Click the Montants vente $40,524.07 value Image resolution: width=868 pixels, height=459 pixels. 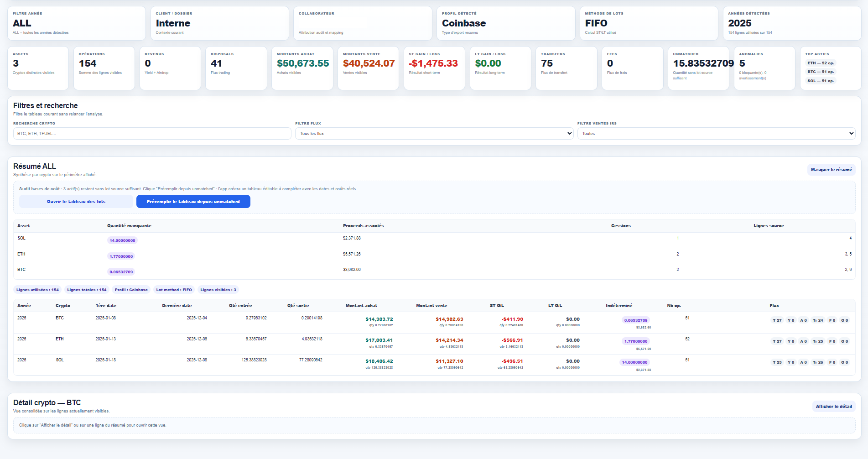click(x=369, y=63)
